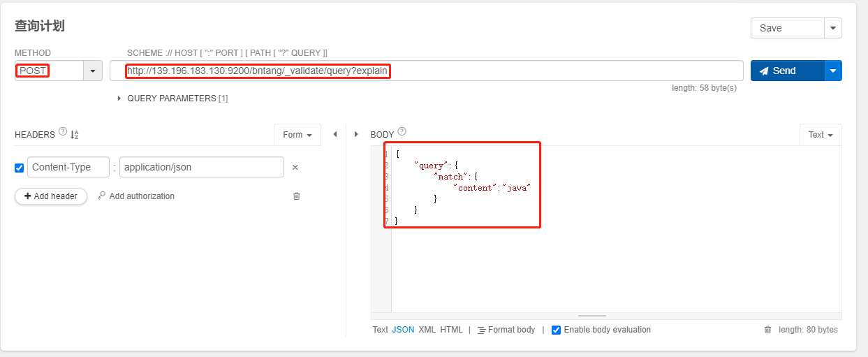
Task: Click the Add authorization link
Action: pyautogui.click(x=142, y=196)
